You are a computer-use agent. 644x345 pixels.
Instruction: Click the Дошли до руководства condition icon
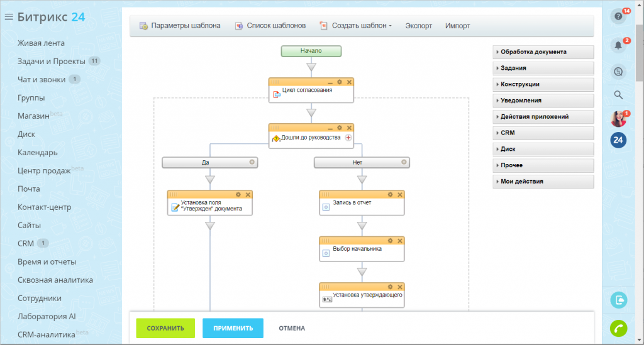pos(276,139)
